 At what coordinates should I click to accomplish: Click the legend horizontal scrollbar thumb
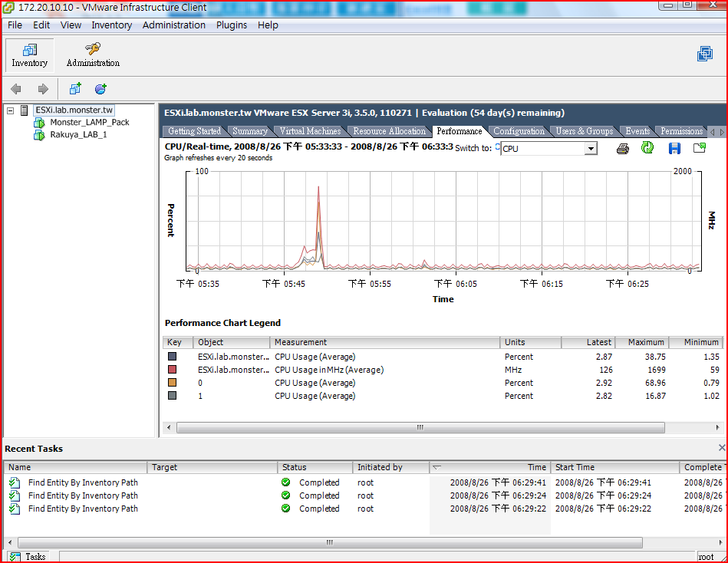point(420,427)
